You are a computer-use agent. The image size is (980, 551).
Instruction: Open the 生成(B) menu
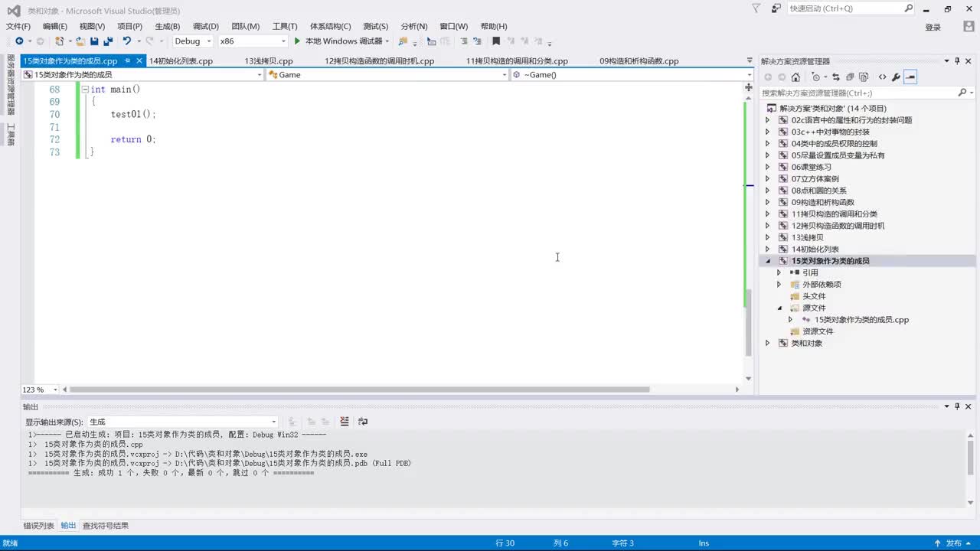point(168,26)
